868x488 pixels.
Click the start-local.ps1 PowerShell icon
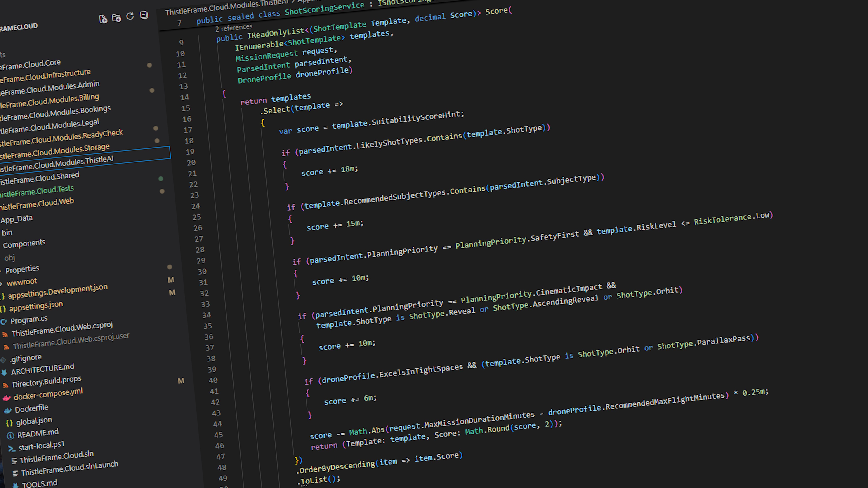[12, 449]
